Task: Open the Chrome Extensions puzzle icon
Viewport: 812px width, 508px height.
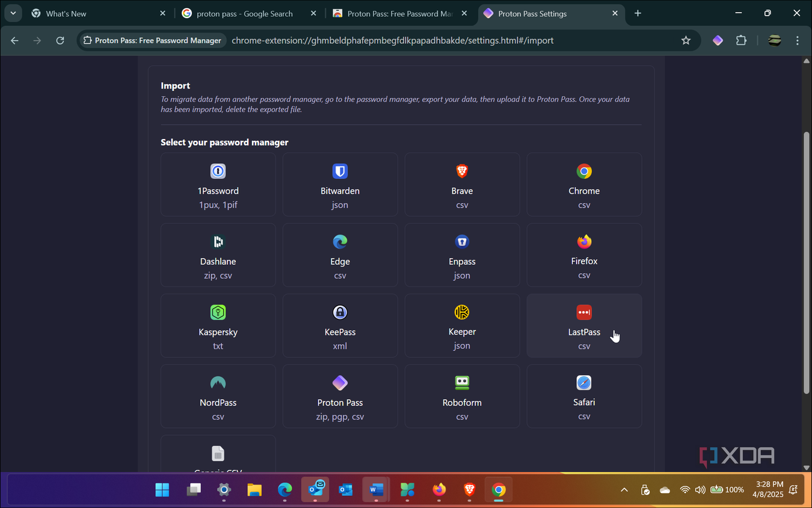Action: pos(741,40)
